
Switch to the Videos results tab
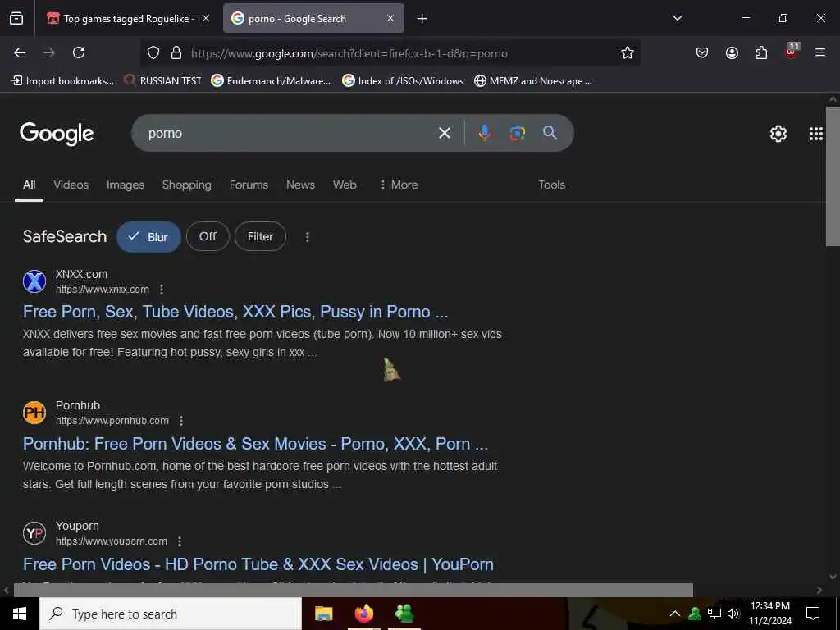point(71,185)
